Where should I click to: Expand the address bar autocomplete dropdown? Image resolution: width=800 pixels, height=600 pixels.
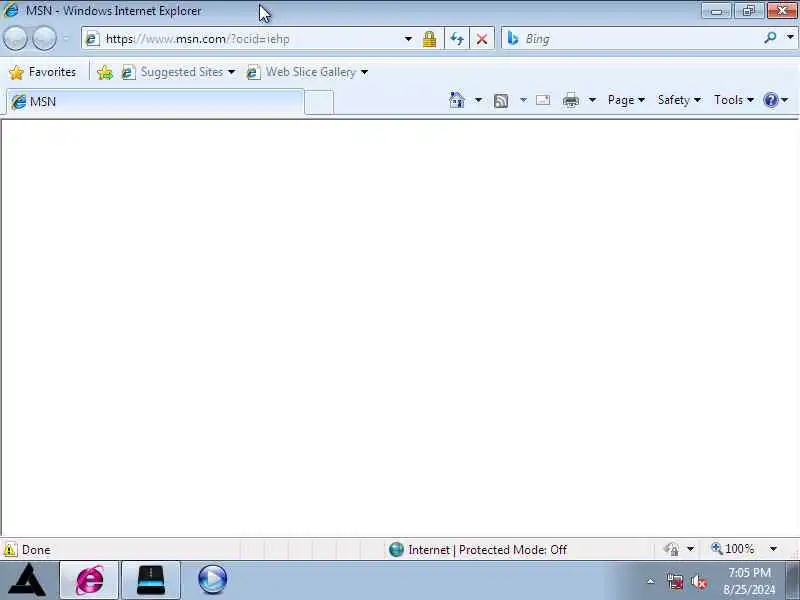coord(408,39)
